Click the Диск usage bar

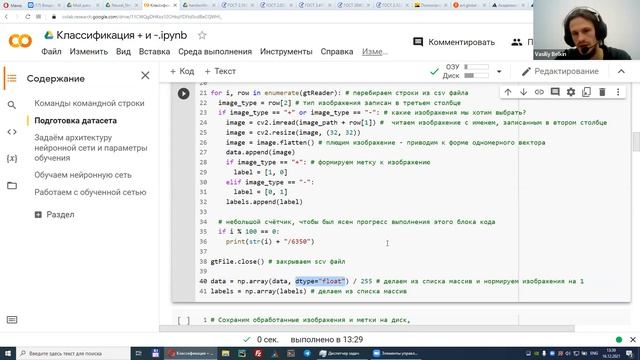476,76
